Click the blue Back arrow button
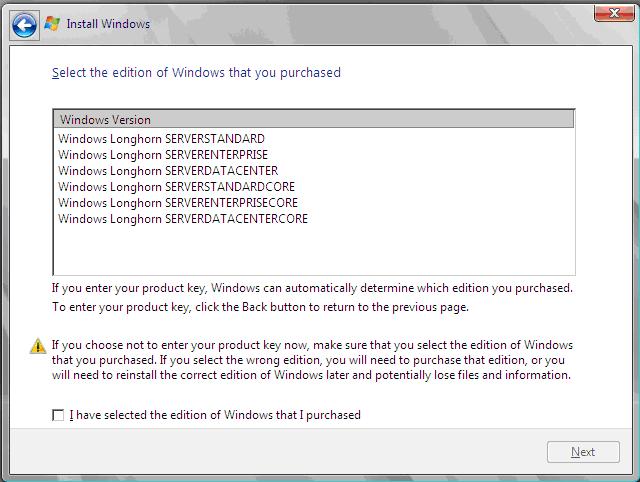Image resolution: width=640 pixels, height=482 pixels. coord(24,25)
